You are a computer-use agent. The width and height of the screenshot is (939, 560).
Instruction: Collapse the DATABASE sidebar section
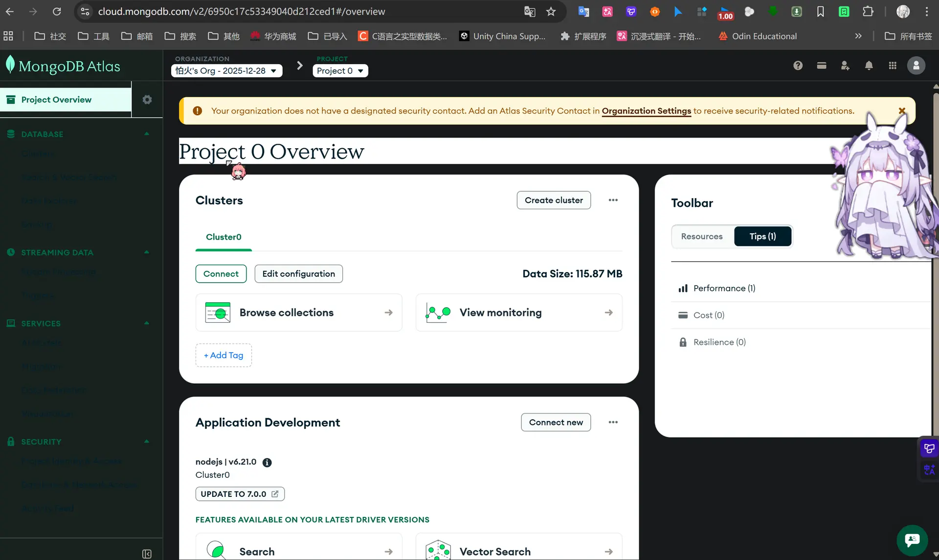pos(147,134)
